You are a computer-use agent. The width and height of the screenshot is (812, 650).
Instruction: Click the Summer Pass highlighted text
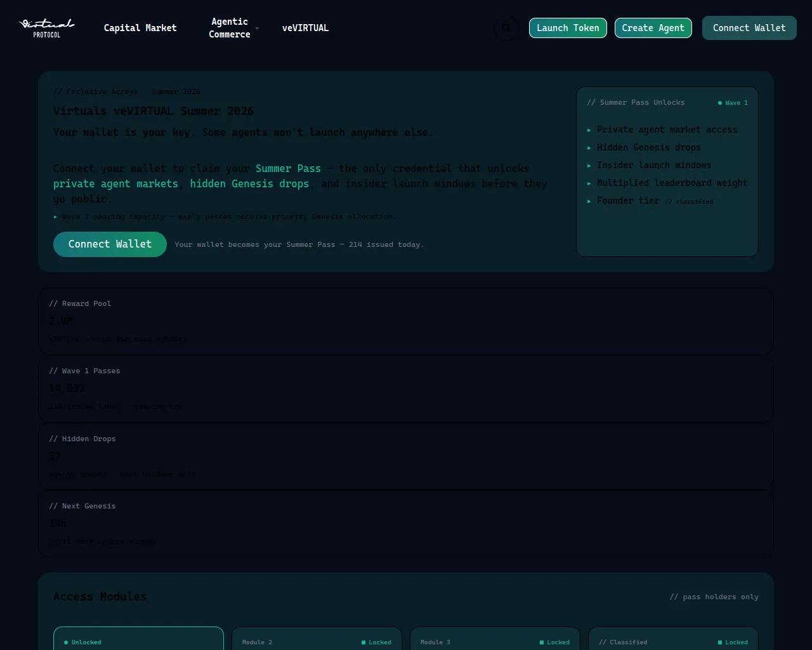[288, 168]
